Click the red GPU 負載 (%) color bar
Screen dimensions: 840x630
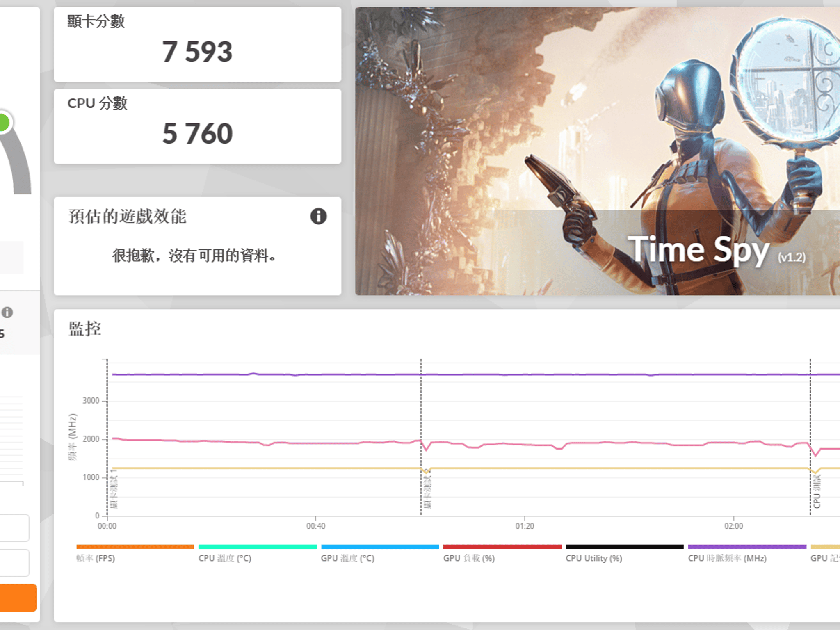click(x=502, y=547)
